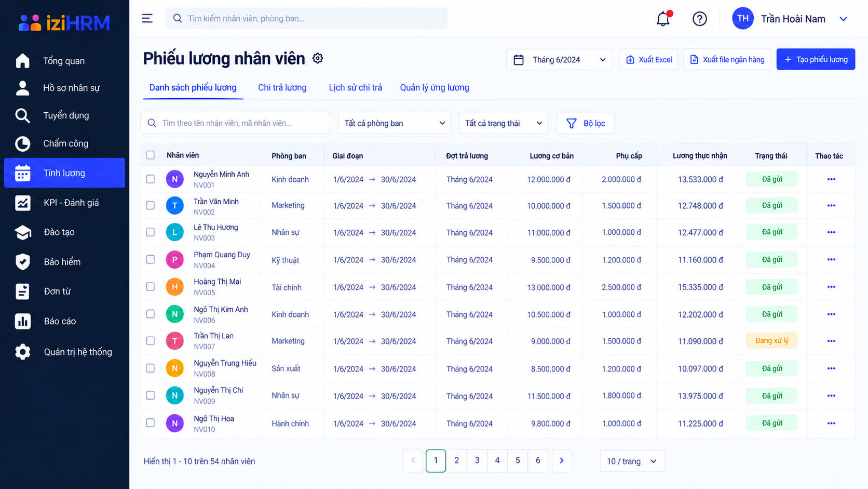Open actions menu for Nguyễn Minh Anh
Screen dimensions: 868x489
831,179
